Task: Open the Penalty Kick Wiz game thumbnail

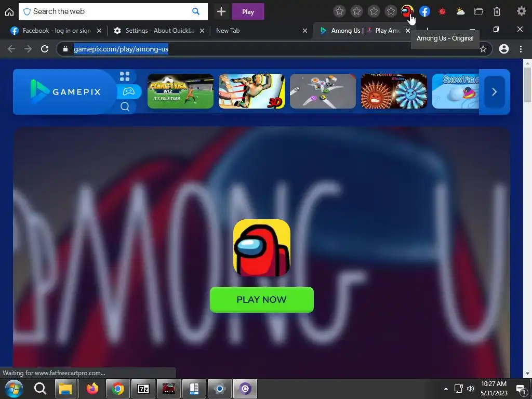Action: click(180, 91)
